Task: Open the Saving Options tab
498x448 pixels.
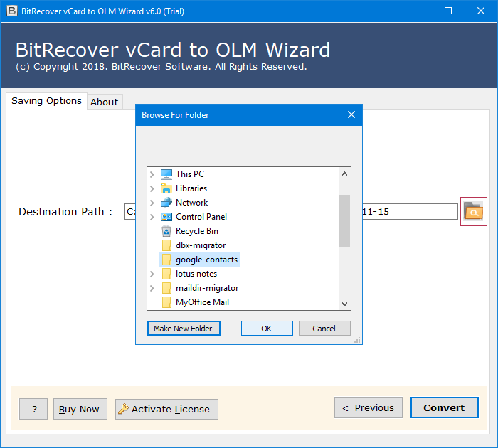Action: (46, 101)
